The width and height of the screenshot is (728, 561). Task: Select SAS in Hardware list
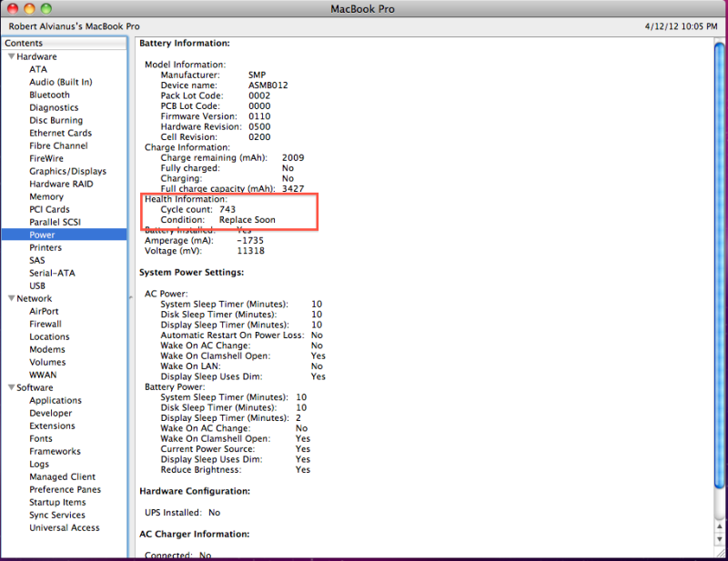(x=37, y=260)
